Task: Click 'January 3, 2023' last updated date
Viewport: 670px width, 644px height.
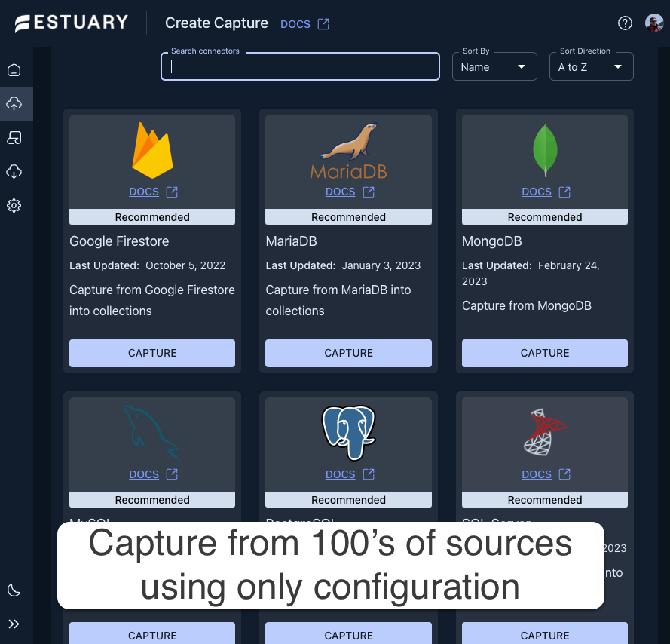Action: point(381,265)
